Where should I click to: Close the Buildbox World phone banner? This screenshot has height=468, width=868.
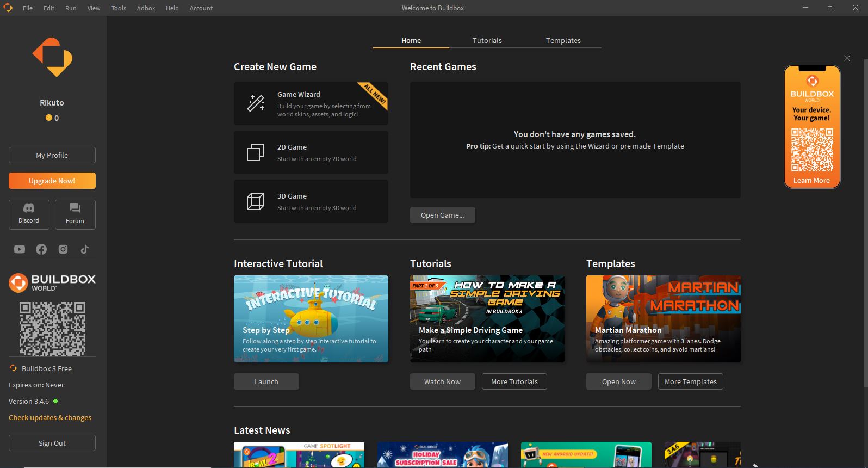click(847, 59)
